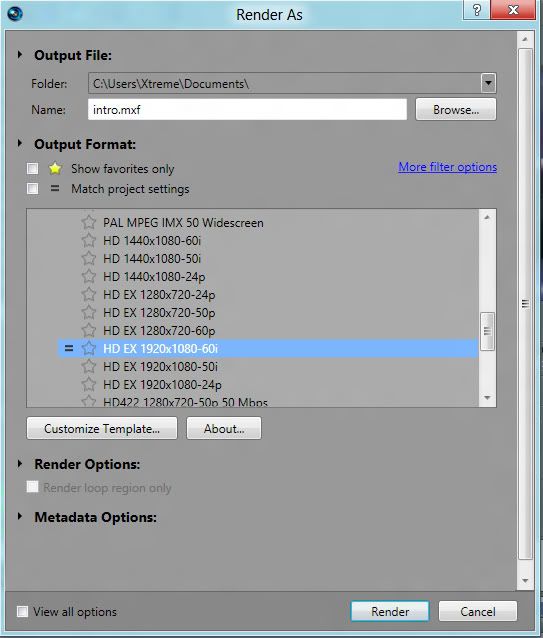543x638 pixels.
Task: Choose the HD EX 1280x720-50p template
Action: click(159, 312)
